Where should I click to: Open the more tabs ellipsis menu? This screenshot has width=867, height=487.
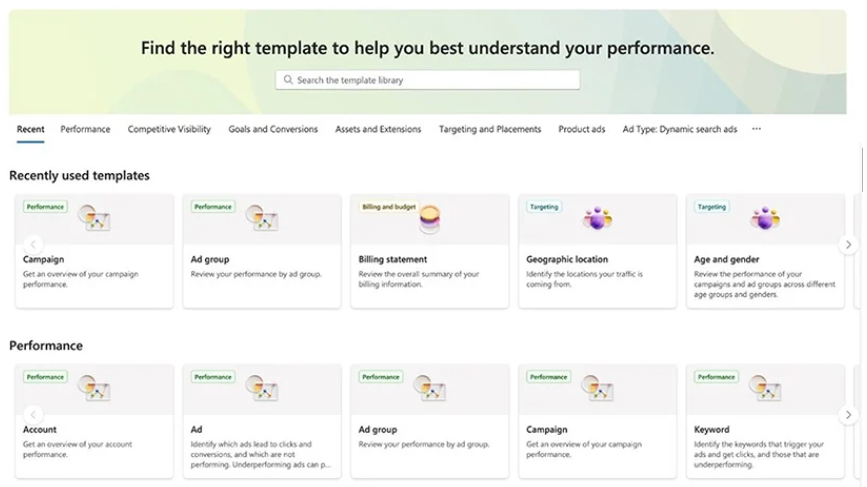point(756,129)
